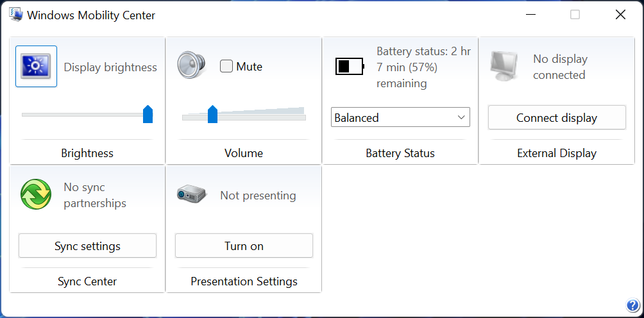Image resolution: width=644 pixels, height=318 pixels.
Task: Maximize the Mobility Center window
Action: click(575, 14)
